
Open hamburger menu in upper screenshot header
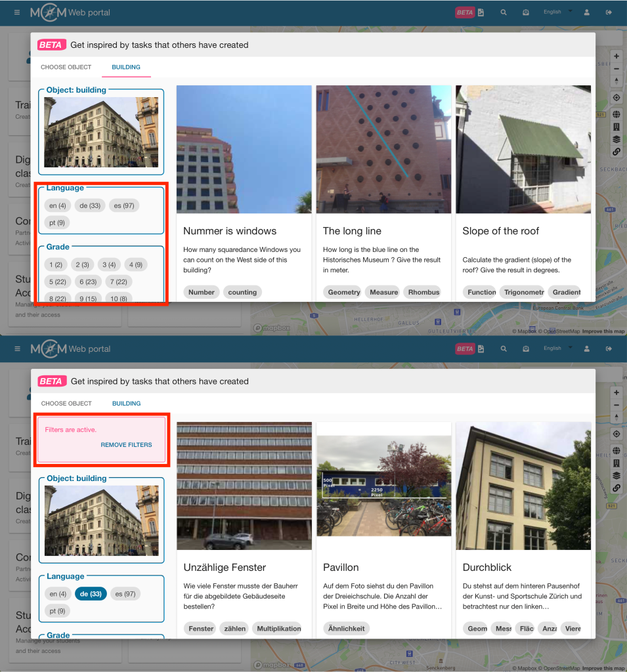[x=17, y=12]
